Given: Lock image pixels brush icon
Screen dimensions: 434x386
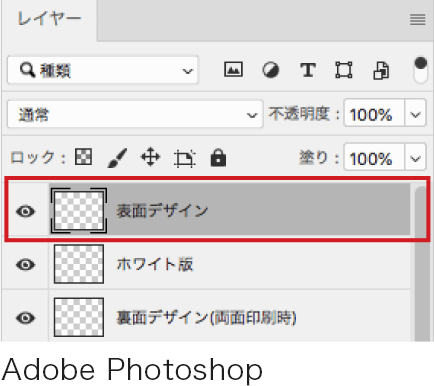Looking at the screenshot, I should pyautogui.click(x=117, y=158).
